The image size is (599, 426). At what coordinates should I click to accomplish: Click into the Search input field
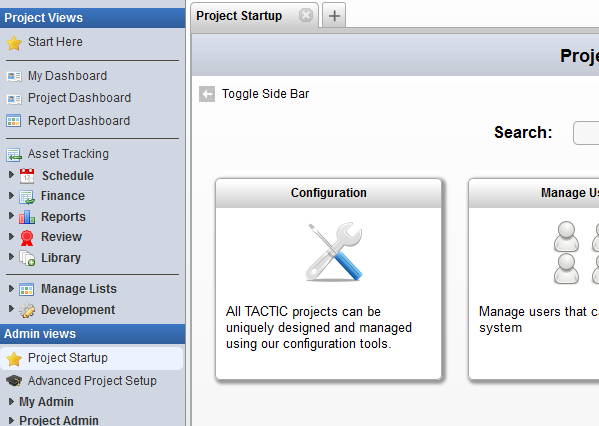pyautogui.click(x=586, y=133)
